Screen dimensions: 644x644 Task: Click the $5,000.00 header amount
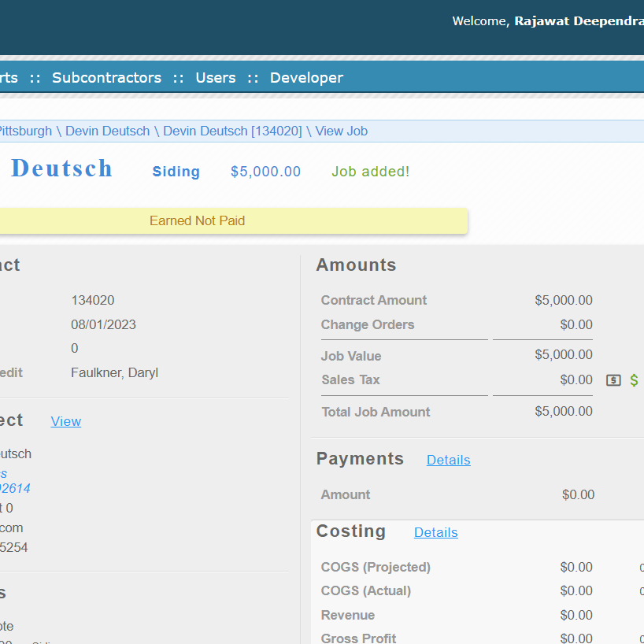click(265, 172)
